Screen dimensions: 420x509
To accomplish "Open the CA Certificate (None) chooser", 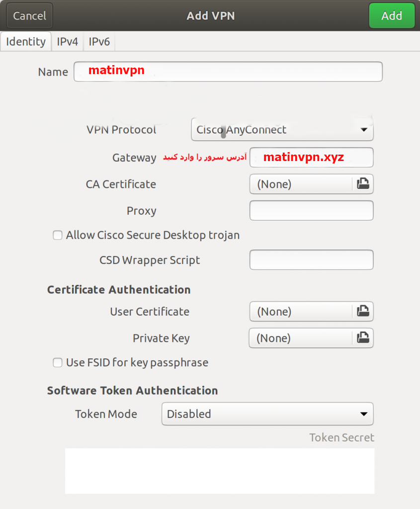I will point(301,184).
